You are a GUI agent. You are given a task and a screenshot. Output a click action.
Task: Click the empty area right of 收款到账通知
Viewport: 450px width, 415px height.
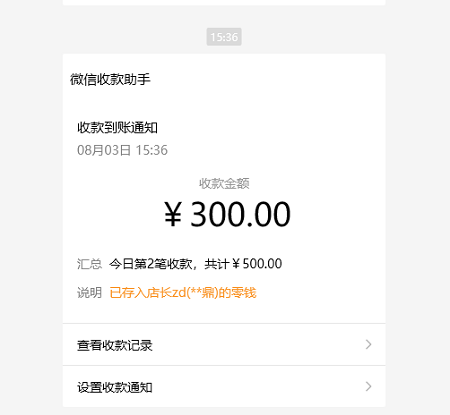click(270, 127)
